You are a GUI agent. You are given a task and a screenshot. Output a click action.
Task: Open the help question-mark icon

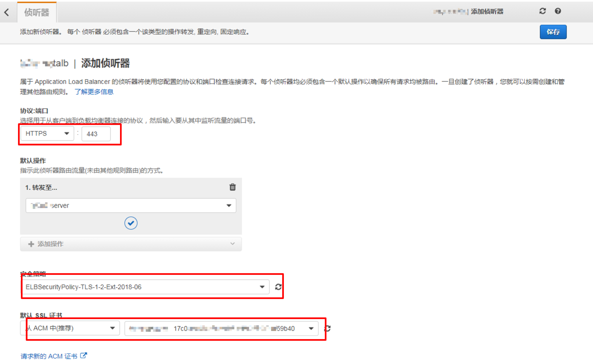click(x=558, y=11)
